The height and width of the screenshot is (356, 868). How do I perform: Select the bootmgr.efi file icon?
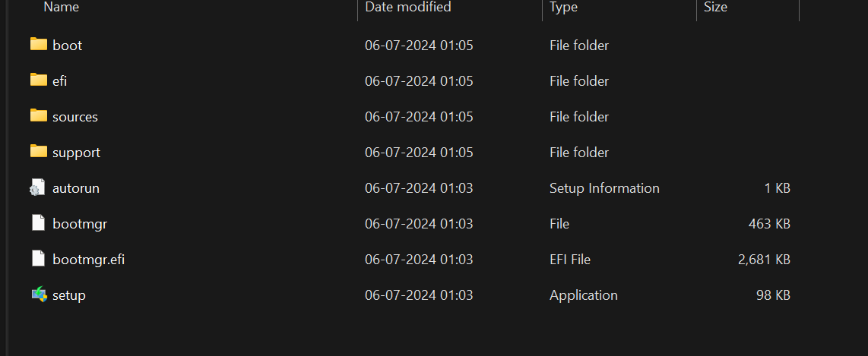click(x=38, y=258)
